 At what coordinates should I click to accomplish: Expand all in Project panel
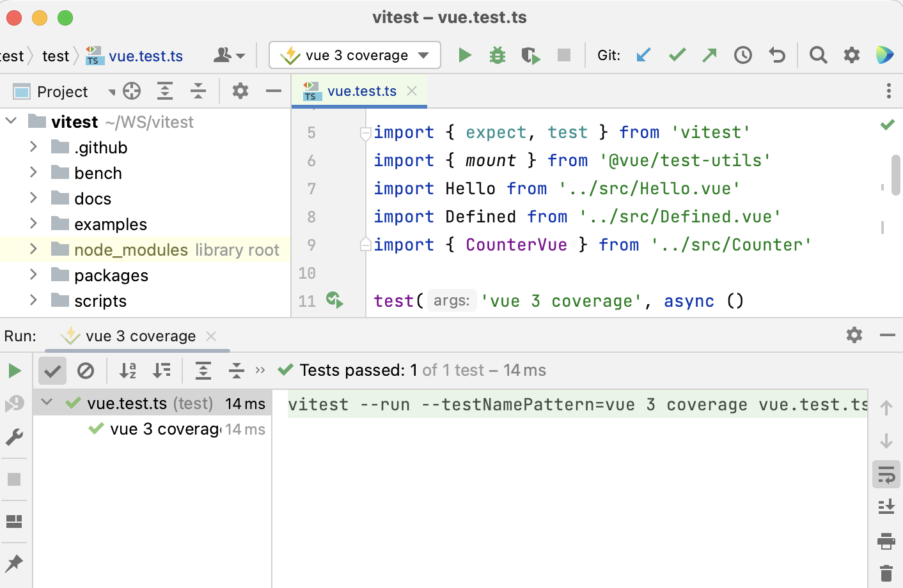point(165,91)
